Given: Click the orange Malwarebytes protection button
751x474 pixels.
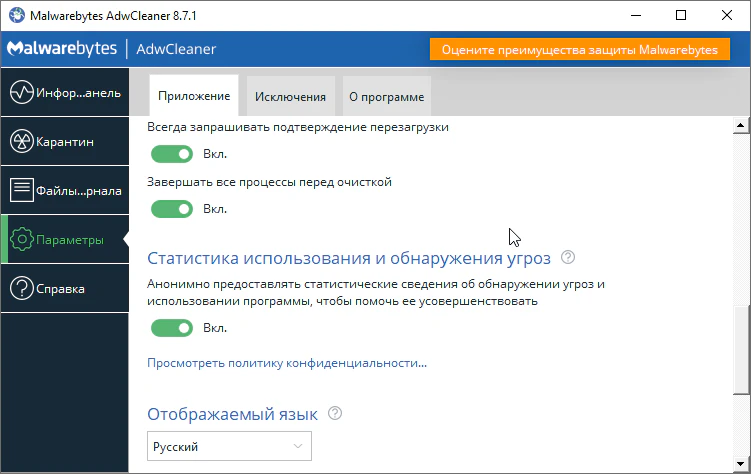Looking at the screenshot, I should pyautogui.click(x=580, y=50).
